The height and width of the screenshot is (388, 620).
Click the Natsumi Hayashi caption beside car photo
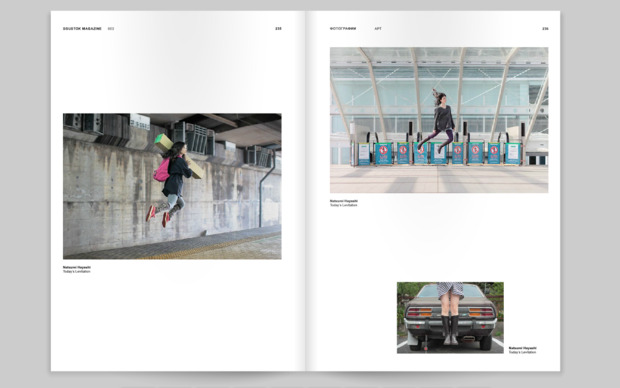coord(522,348)
